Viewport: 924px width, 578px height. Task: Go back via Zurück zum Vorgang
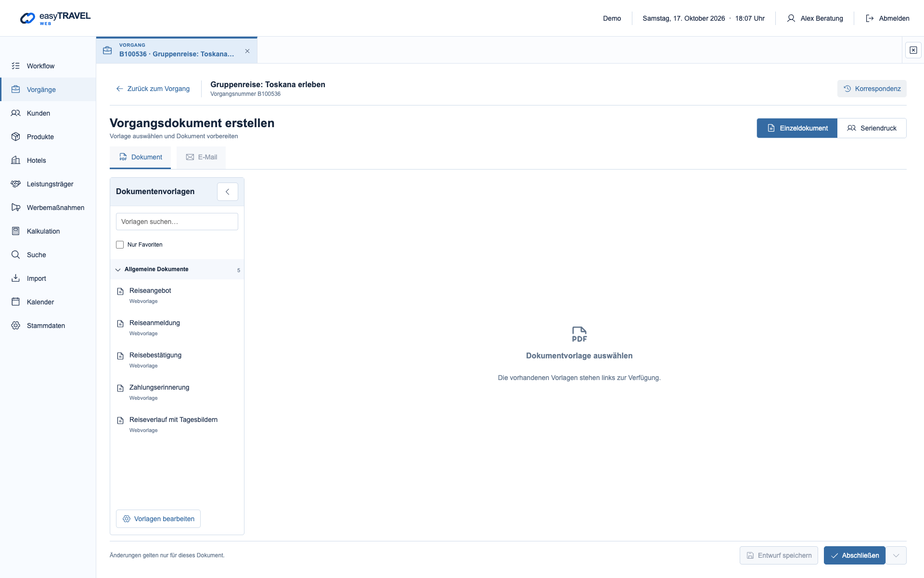pos(153,89)
